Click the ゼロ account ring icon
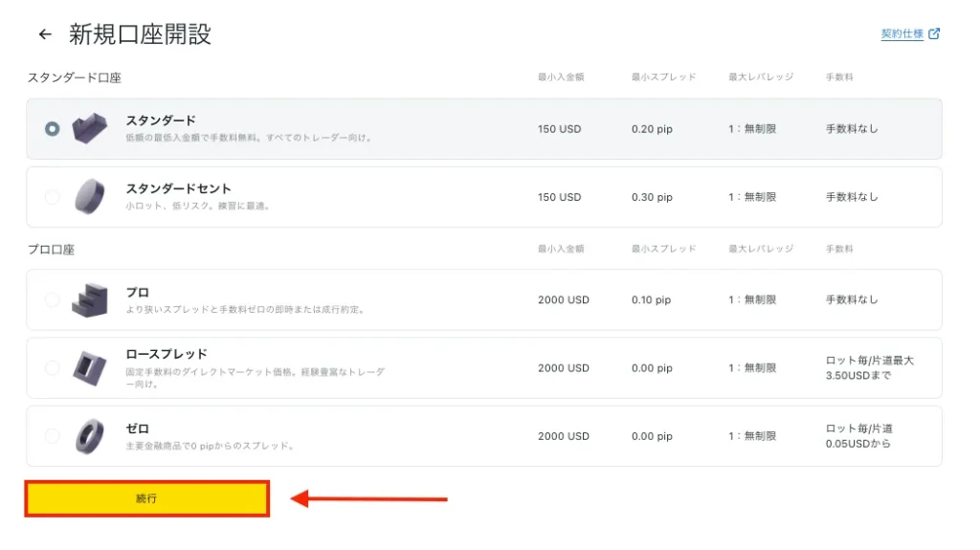 89,435
